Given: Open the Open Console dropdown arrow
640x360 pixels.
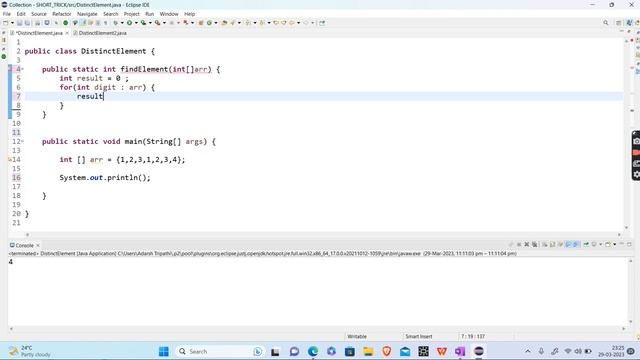Looking at the screenshot, I should click(614, 244).
